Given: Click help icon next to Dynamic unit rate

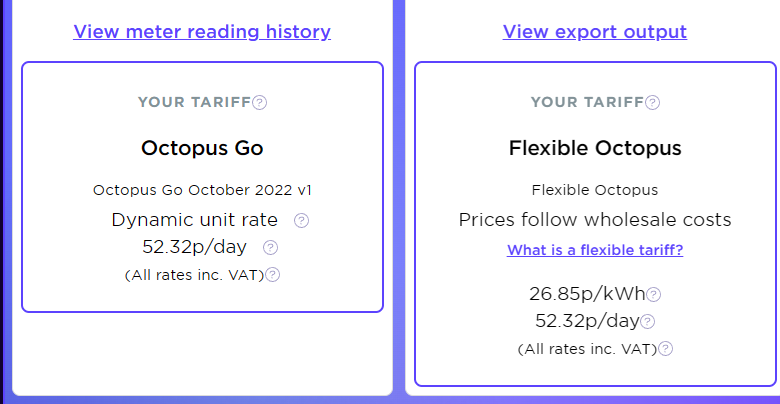Looking at the screenshot, I should [x=301, y=220].
